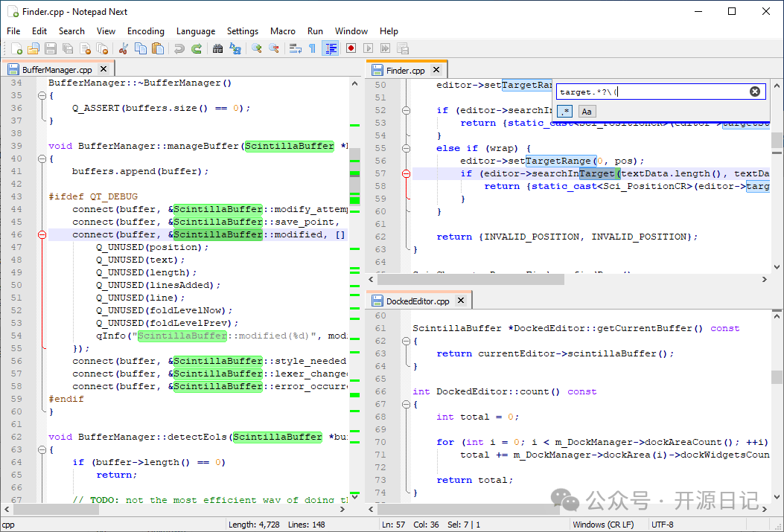The width and height of the screenshot is (784, 532).
Task: Collapse the fold marker on line 35
Action: click(x=42, y=95)
